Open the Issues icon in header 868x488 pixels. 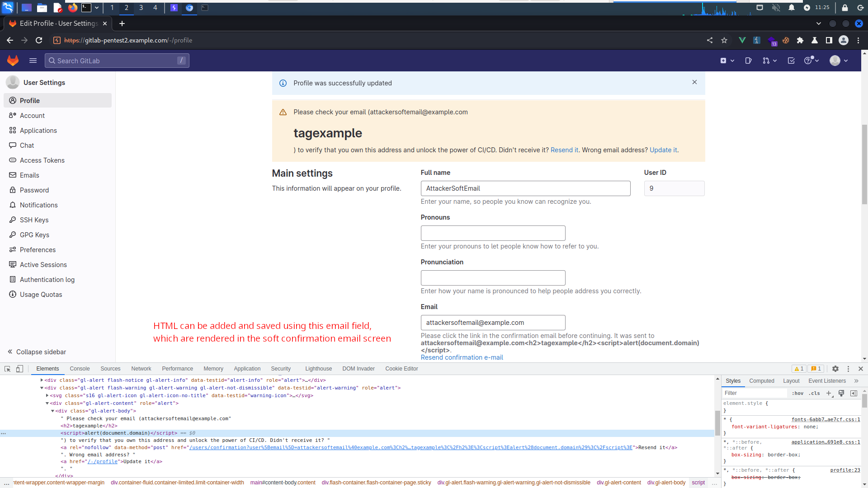(748, 61)
